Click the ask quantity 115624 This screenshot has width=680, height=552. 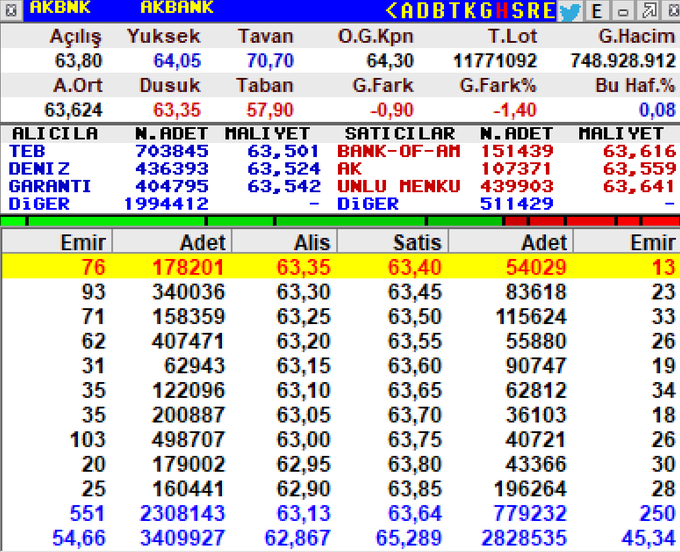pos(531,317)
